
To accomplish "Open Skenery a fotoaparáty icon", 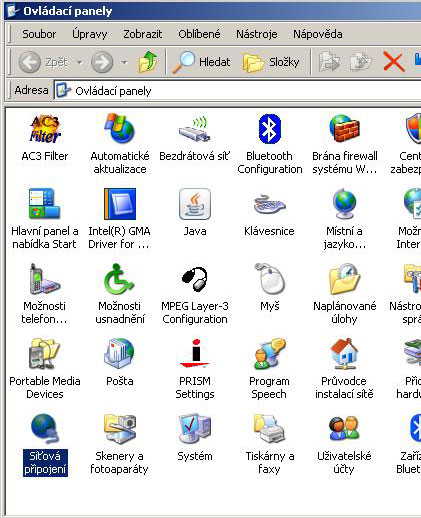I will tap(120, 429).
